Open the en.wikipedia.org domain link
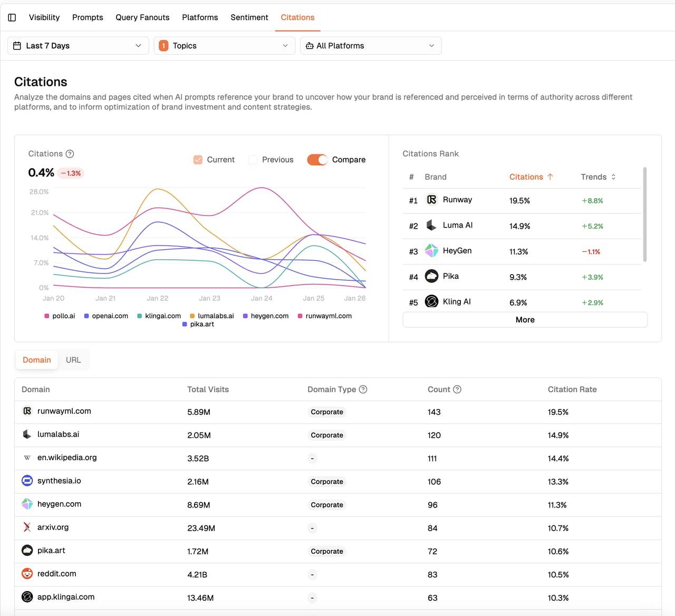The height and width of the screenshot is (616, 675). [67, 457]
